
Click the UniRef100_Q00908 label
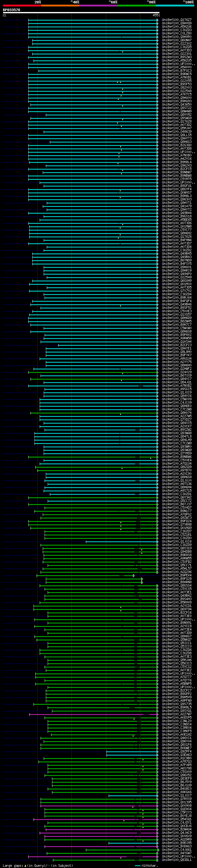click(x=177, y=806)
